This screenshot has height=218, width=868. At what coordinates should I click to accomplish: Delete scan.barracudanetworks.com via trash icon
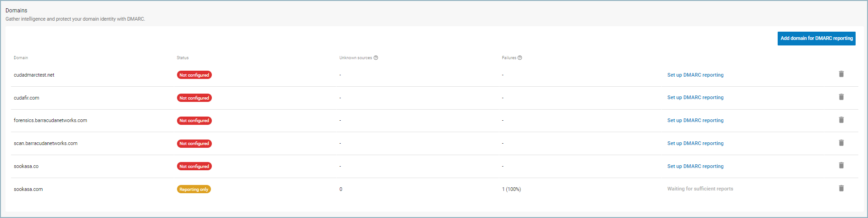pyautogui.click(x=841, y=143)
